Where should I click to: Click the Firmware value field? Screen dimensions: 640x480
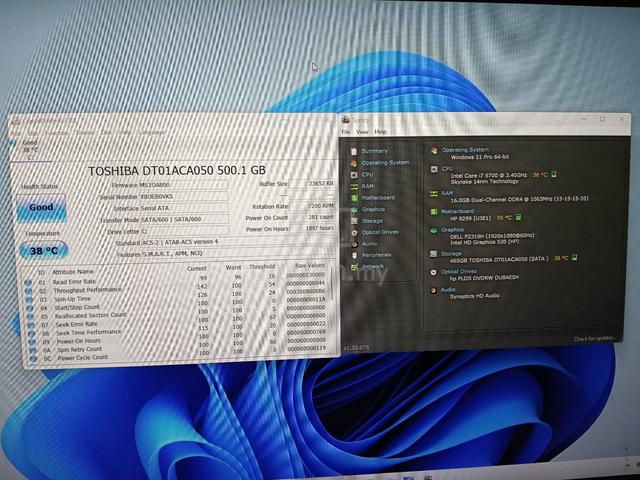[x=183, y=185]
